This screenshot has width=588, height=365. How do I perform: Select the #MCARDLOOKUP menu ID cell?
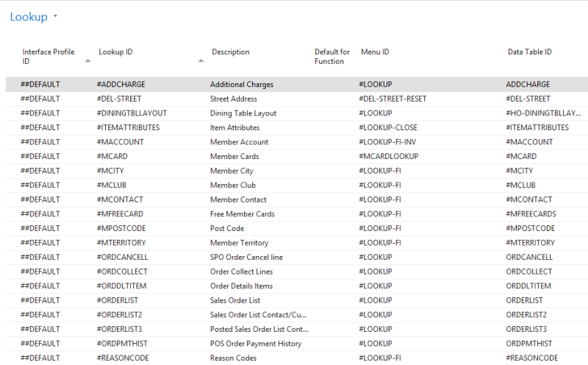(387, 157)
